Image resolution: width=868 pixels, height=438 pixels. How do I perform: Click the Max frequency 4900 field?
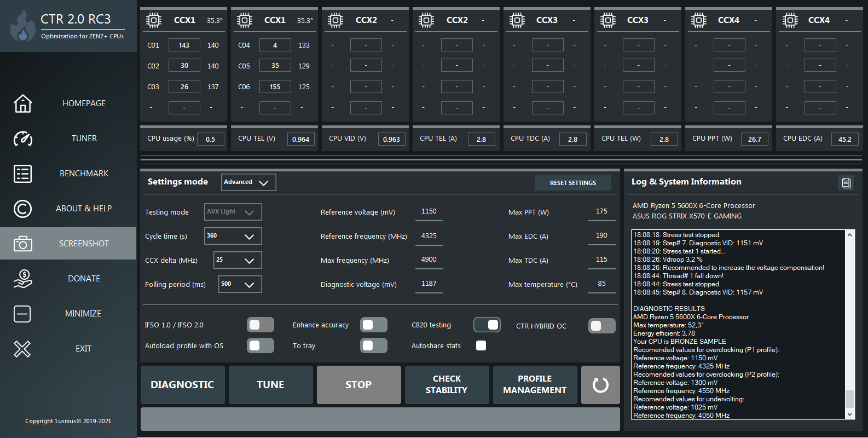coord(429,260)
